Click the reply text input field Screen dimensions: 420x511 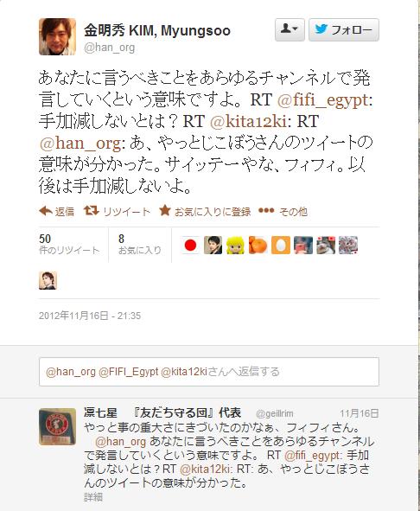point(209,372)
